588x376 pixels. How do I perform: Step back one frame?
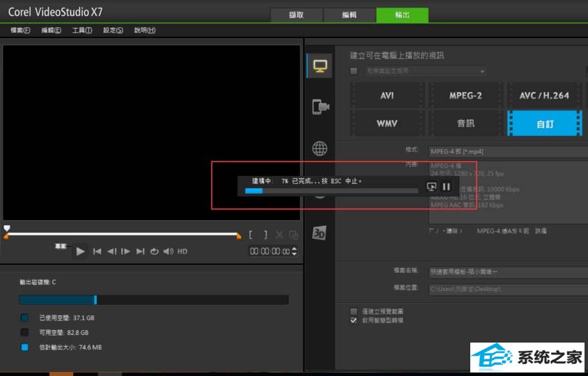[x=111, y=251]
